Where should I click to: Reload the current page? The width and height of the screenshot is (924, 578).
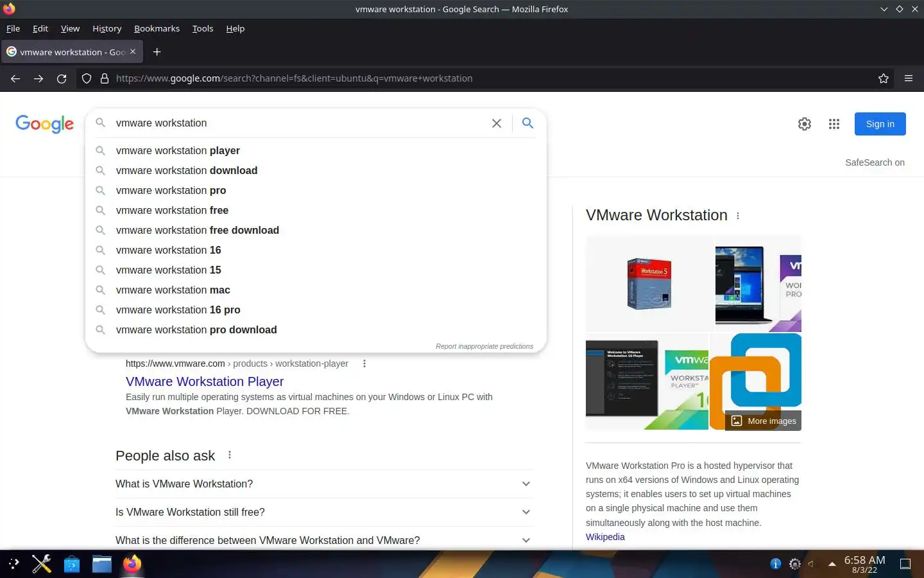coord(62,78)
